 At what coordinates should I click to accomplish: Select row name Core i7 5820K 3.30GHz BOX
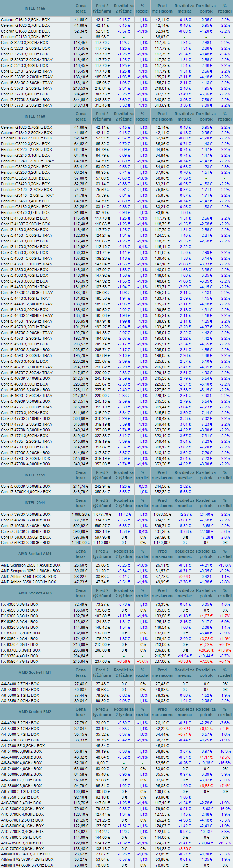(26, 531)
